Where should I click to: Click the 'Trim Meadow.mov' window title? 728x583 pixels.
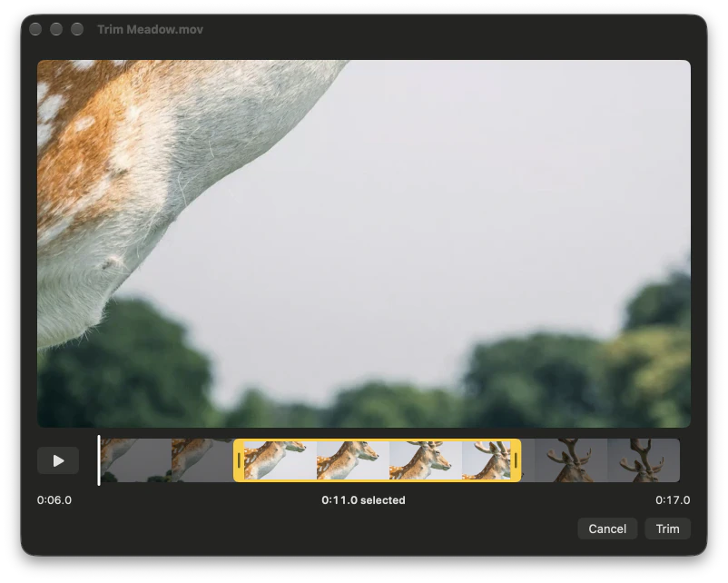point(150,29)
